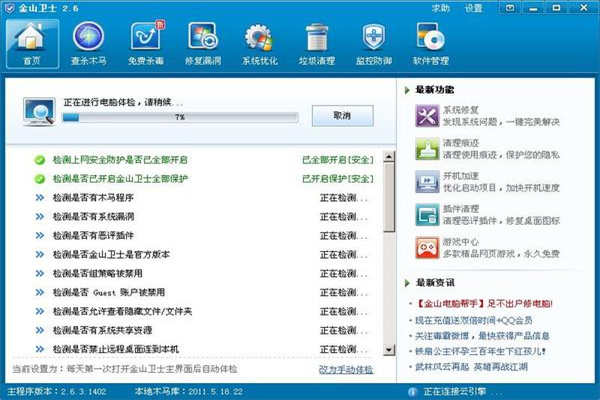This screenshot has width=600, height=400.
Task: Open the 设置 settings menu
Action: click(473, 8)
